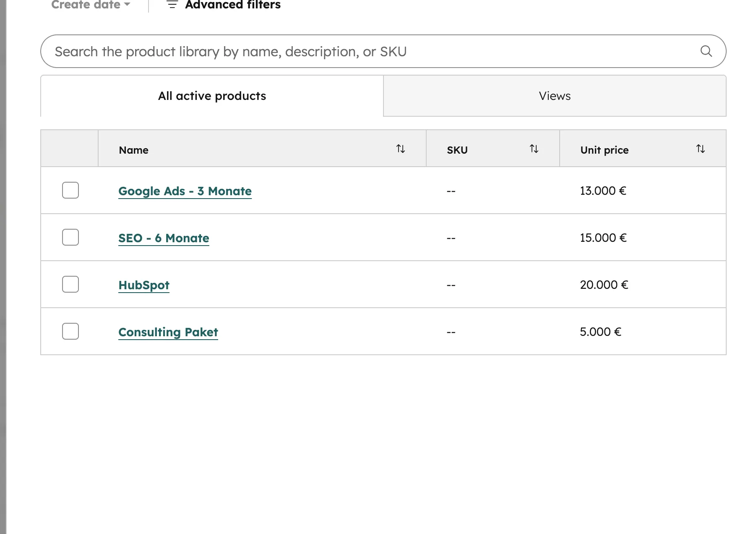Screen dimensions: 756x534
Task: Select the All active products tab
Action: click(211, 96)
